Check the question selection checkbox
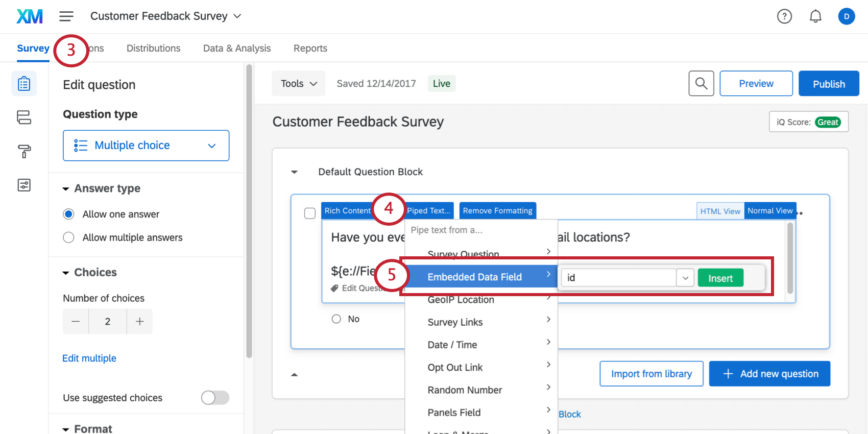 310,213
